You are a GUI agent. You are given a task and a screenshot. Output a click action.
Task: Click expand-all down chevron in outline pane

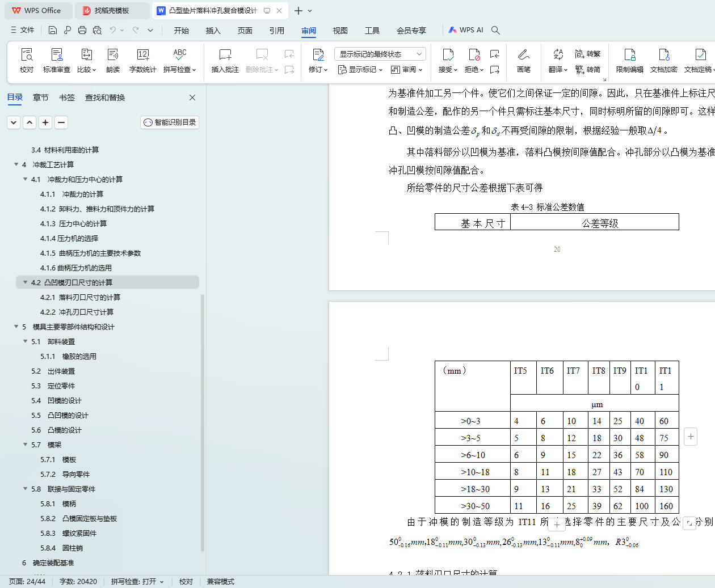pos(14,122)
